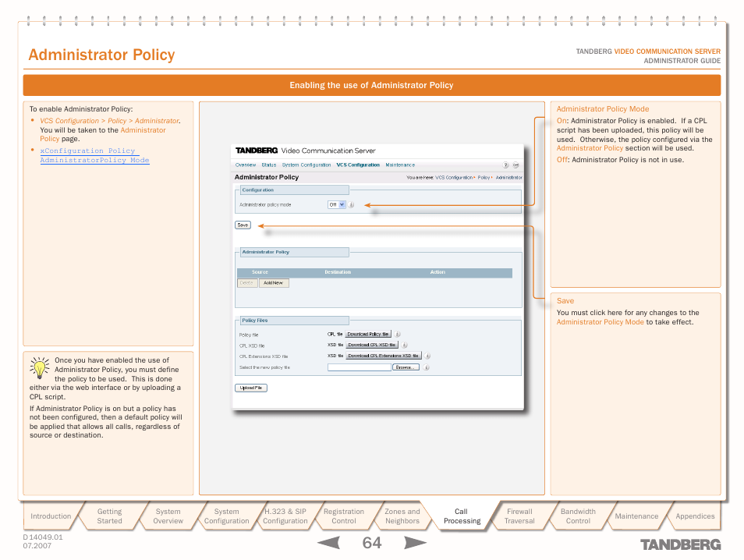Image resolution: width=744 pixels, height=560 pixels.
Task: Switch to the Introduction tab
Action: [x=51, y=516]
